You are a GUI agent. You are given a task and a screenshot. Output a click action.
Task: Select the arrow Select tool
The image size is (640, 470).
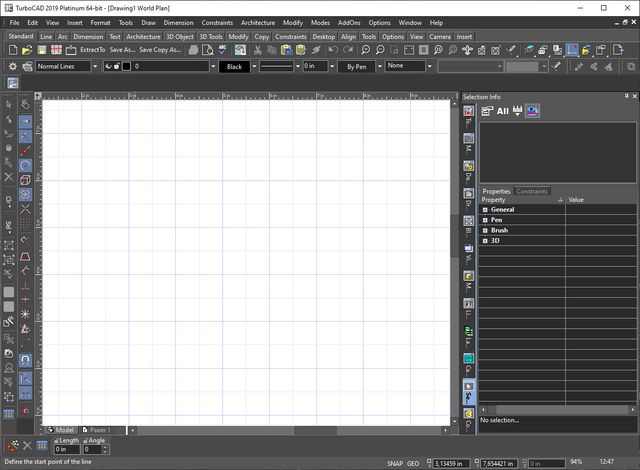[x=9, y=104]
